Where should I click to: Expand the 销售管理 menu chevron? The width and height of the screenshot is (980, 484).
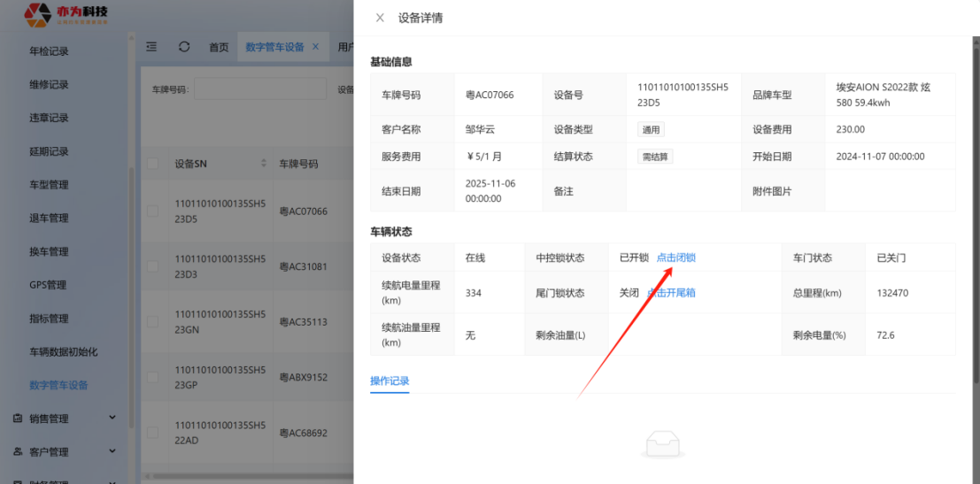(x=112, y=418)
